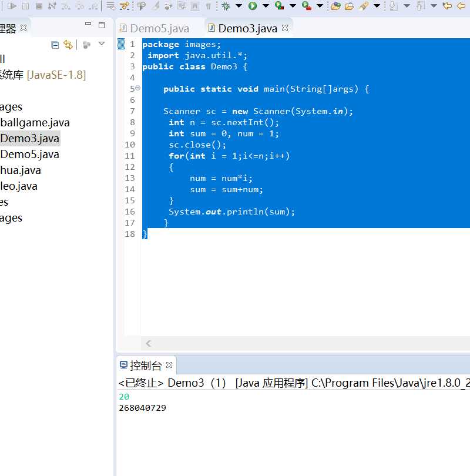Click the 'import java.util.*;' line
The image size is (470, 476).
[x=197, y=56]
